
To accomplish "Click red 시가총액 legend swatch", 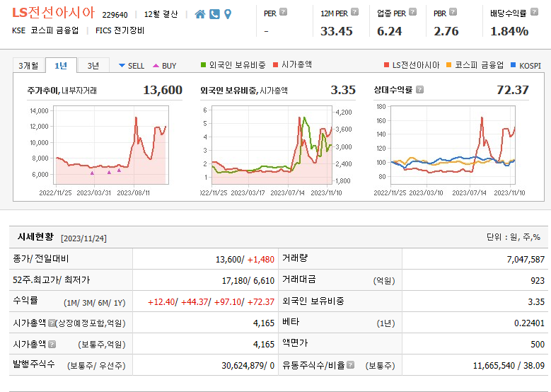I will (276, 64).
